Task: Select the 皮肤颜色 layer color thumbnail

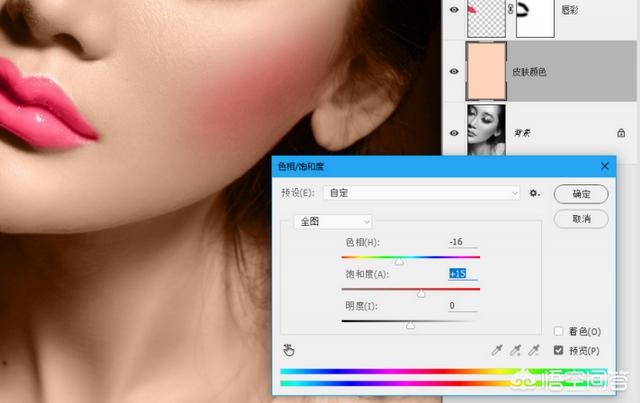Action: pos(486,71)
